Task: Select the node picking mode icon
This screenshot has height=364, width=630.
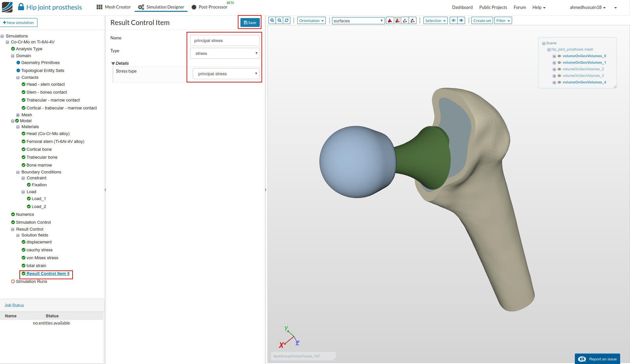Action: [x=413, y=21]
